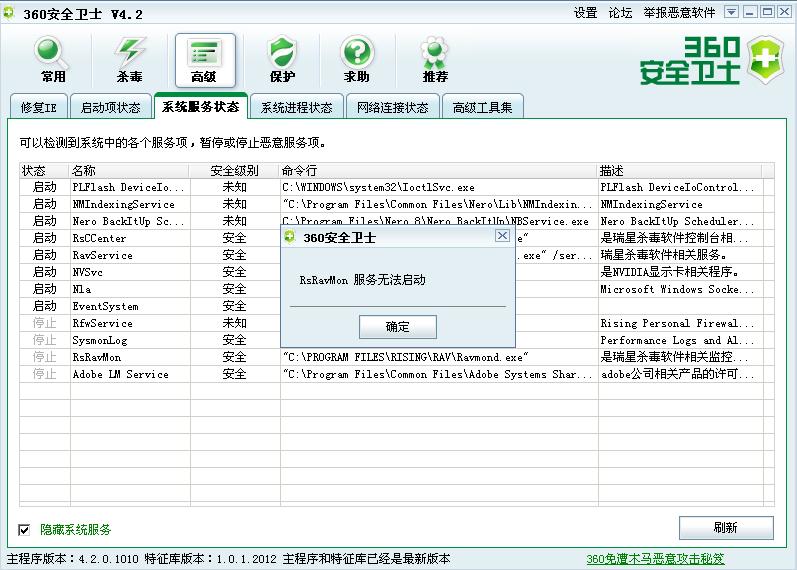Open the 常用 (Common) section icon
The width and height of the screenshot is (797, 570).
51,59
